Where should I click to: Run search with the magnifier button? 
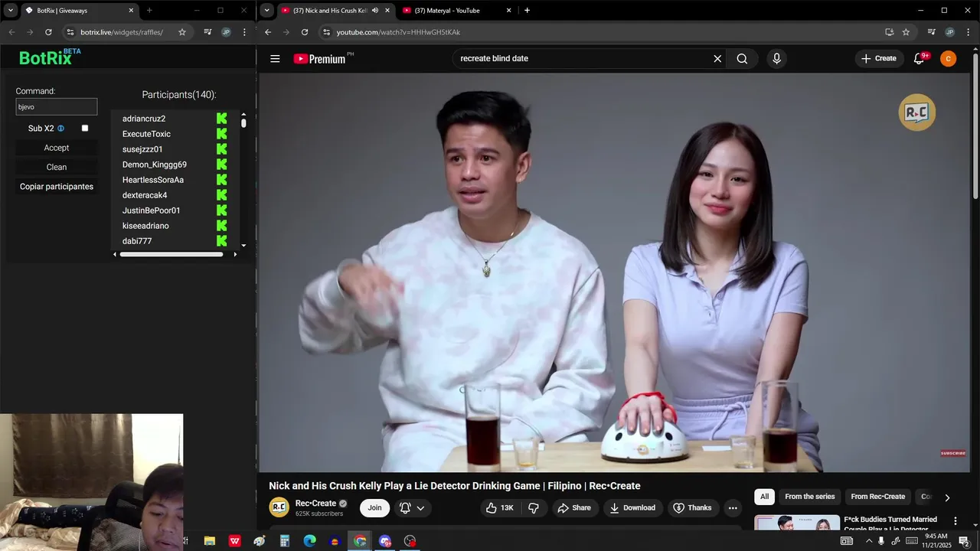click(742, 58)
